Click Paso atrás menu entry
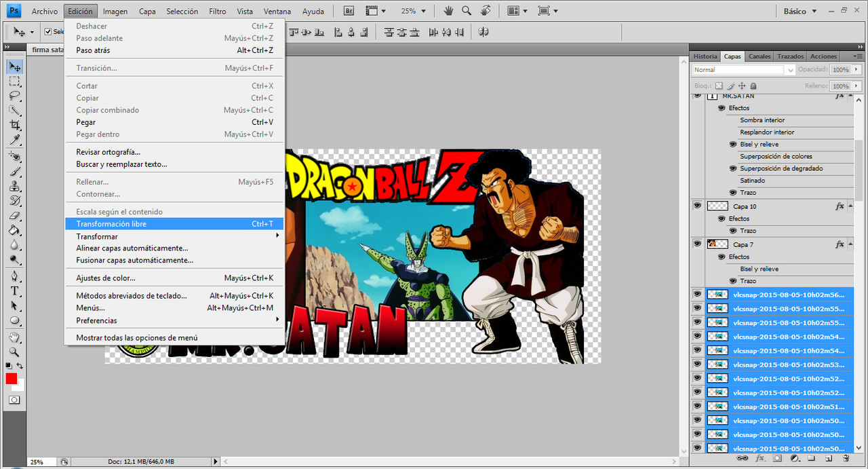This screenshot has height=469, width=868. [175, 50]
